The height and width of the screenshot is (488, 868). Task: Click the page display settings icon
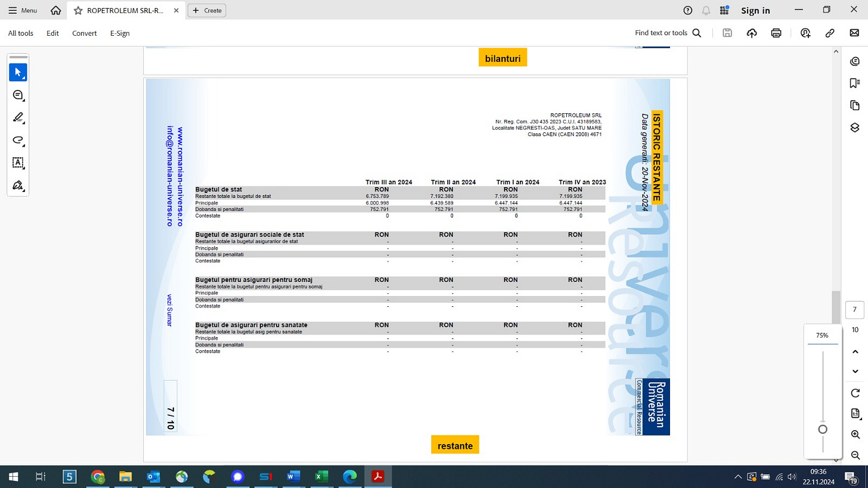(x=855, y=414)
